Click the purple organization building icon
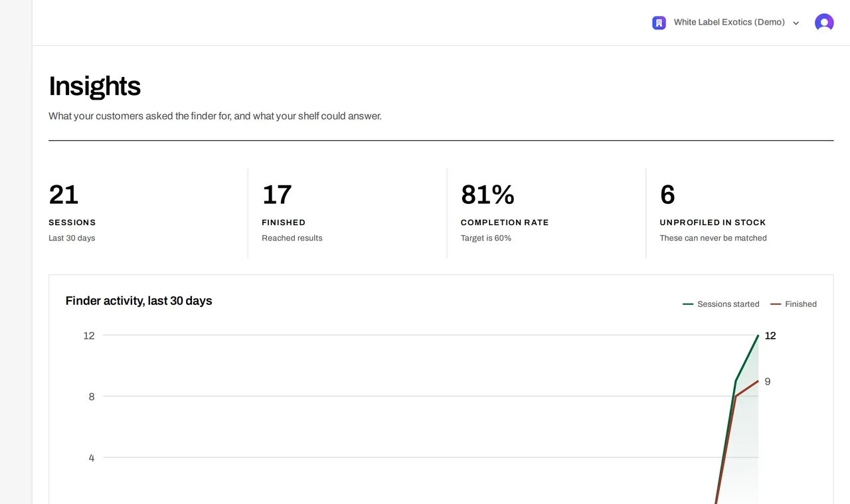This screenshot has height=504, width=850. pos(659,23)
